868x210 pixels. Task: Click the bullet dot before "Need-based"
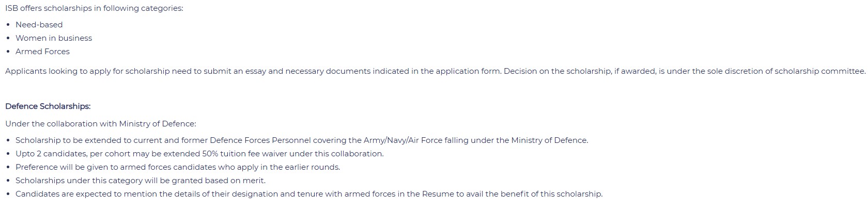click(x=8, y=25)
